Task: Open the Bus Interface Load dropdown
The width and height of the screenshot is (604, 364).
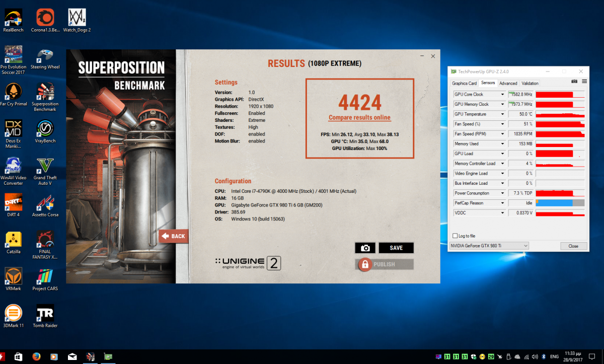Action: [x=502, y=183]
